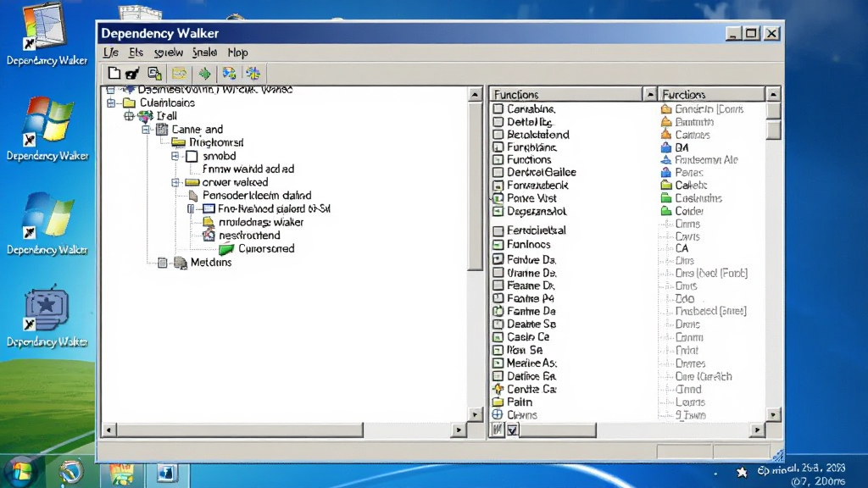Toggle the checked box below function list
This screenshot has height=488, width=868.
(513, 430)
